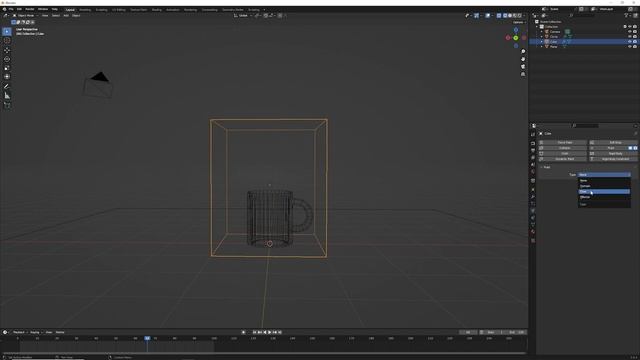Switch to the Modeling workspace tab
Screen dimensions: 640x360
pos(85,9)
